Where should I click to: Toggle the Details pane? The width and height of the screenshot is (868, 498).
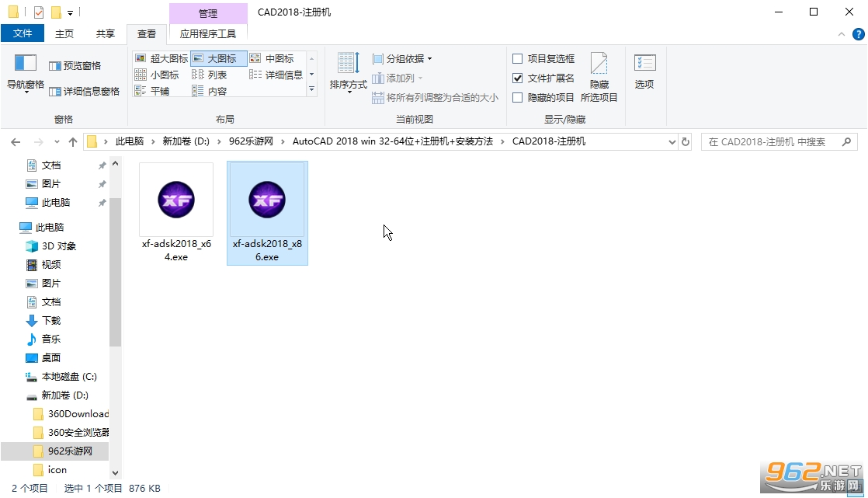point(84,92)
